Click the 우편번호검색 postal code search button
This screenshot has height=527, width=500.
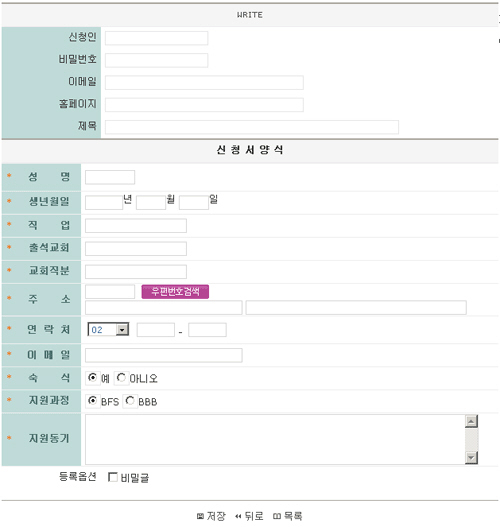pos(175,291)
